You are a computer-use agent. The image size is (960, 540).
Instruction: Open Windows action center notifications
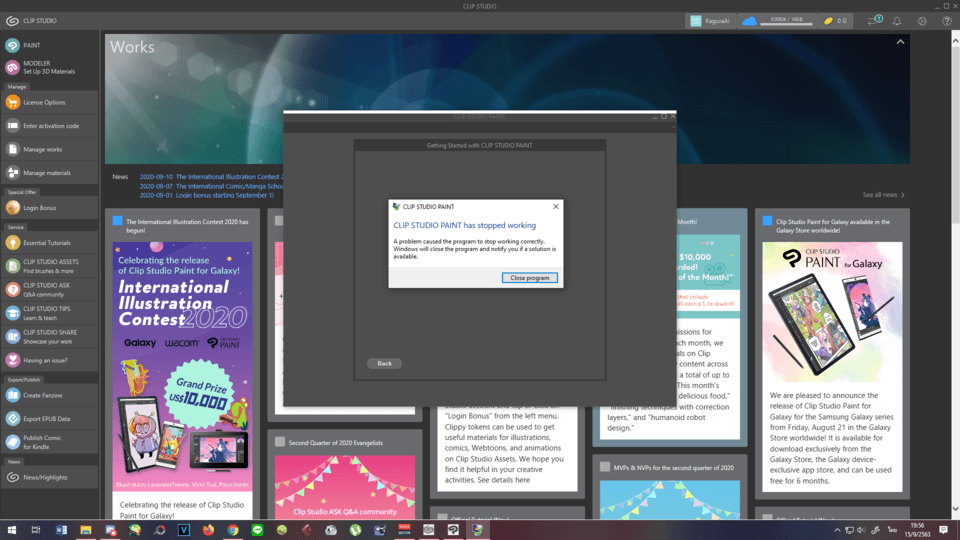(x=943, y=530)
